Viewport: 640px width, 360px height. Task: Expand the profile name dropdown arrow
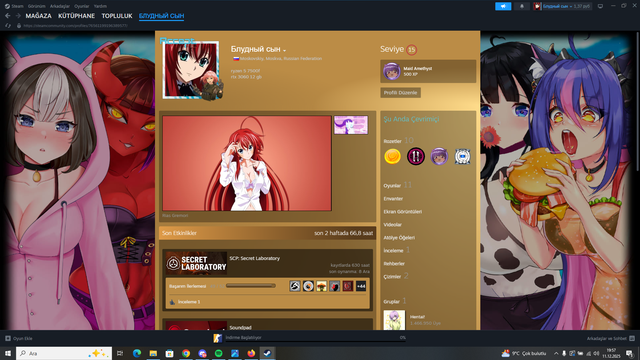tap(284, 50)
